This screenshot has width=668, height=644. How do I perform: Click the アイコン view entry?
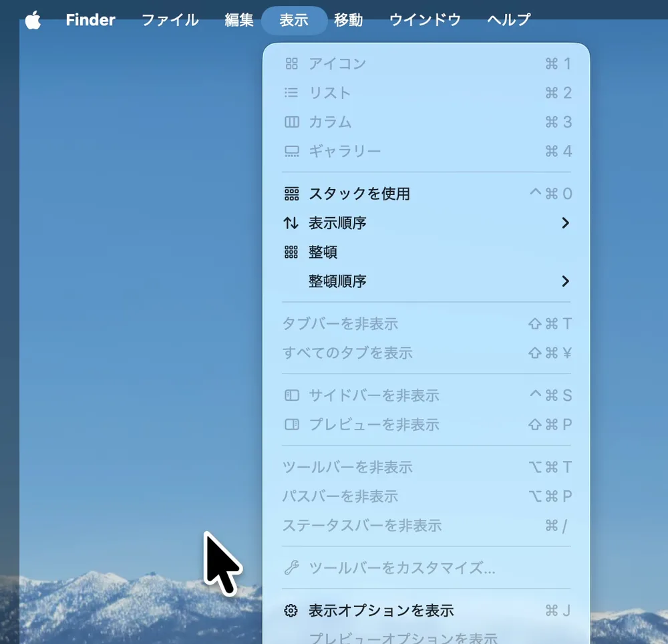(x=426, y=64)
